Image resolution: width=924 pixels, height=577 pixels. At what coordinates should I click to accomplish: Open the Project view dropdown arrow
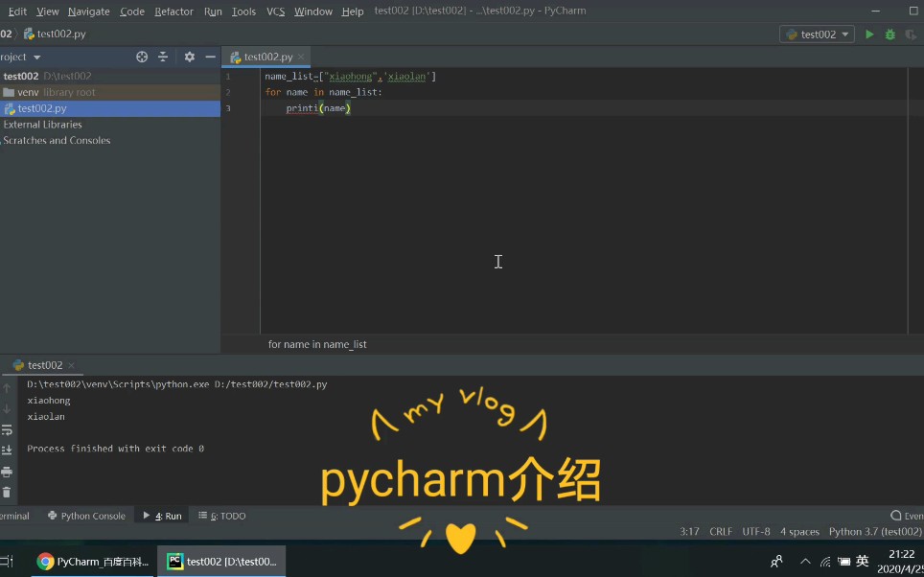[x=35, y=57]
